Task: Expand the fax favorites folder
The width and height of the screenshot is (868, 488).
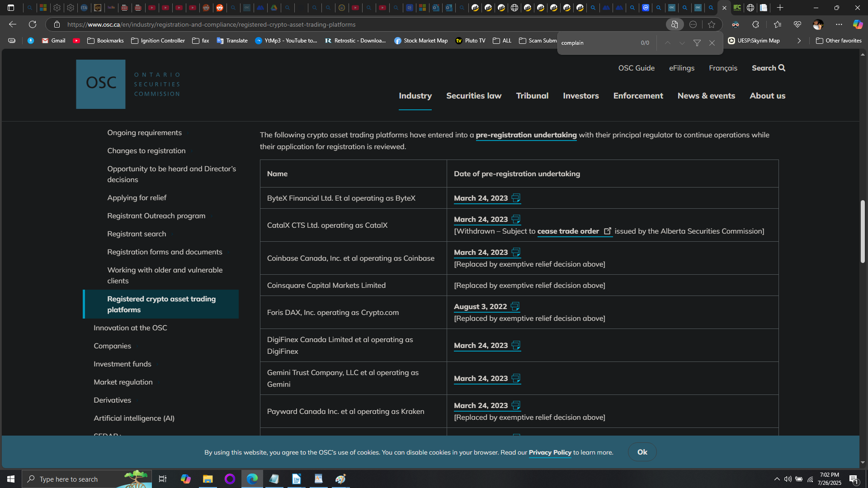Action: (x=201, y=41)
